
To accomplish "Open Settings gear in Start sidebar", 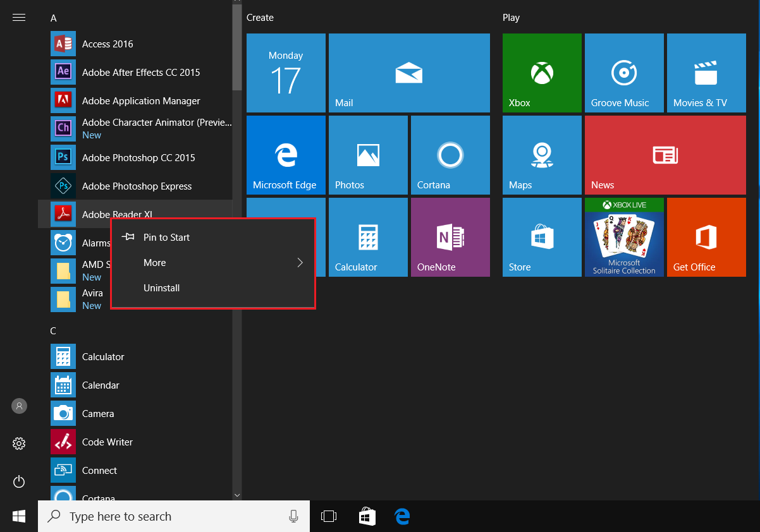I will click(x=19, y=444).
